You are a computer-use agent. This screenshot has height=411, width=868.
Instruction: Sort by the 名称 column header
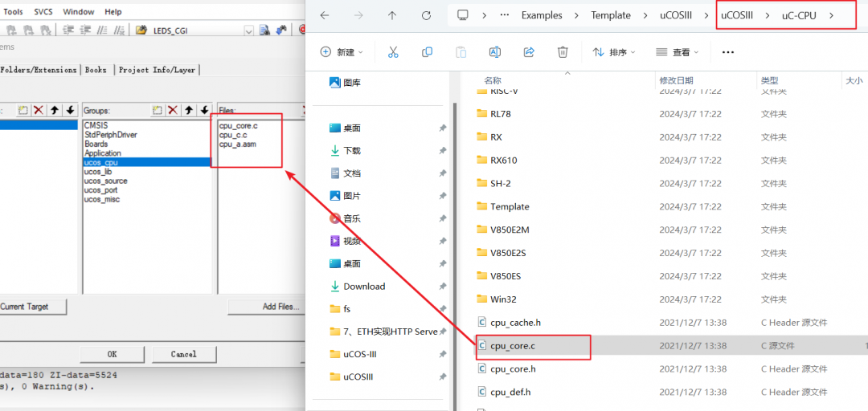point(493,81)
